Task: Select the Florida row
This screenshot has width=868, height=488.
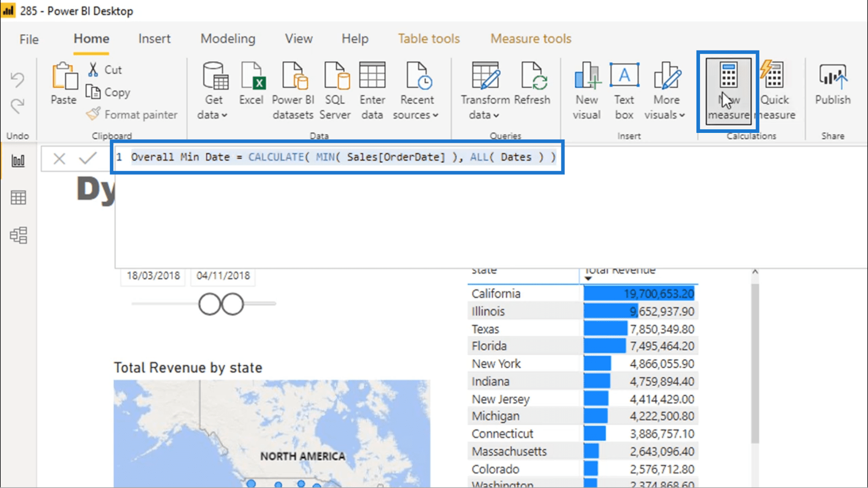Action: click(x=583, y=346)
